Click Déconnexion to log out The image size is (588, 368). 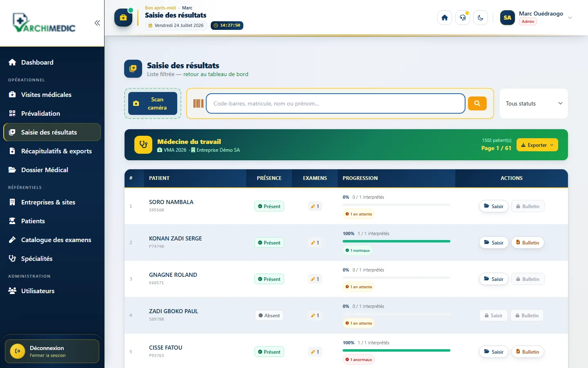(52, 351)
